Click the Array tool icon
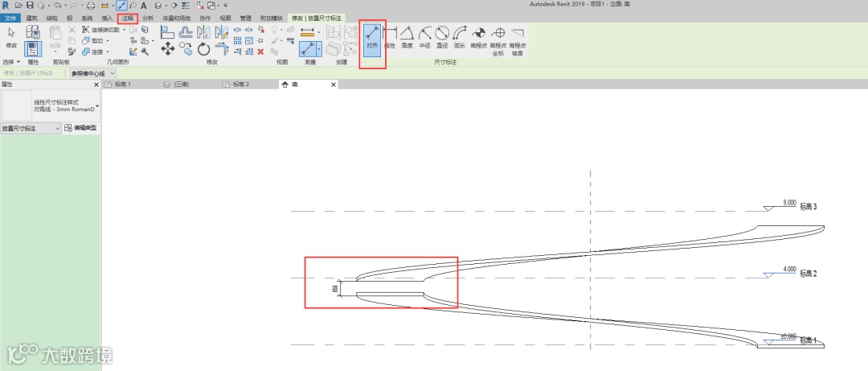This screenshot has height=371, width=868. point(237,40)
